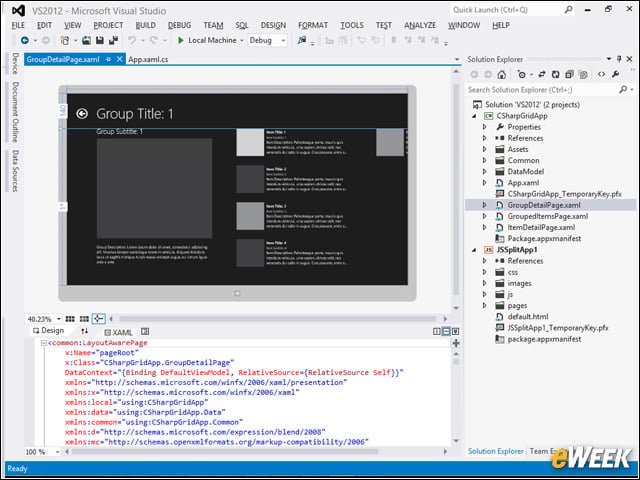Screen dimensions: 640x480
Task: Collapse the CSharpGridApp project node
Action: click(474, 116)
